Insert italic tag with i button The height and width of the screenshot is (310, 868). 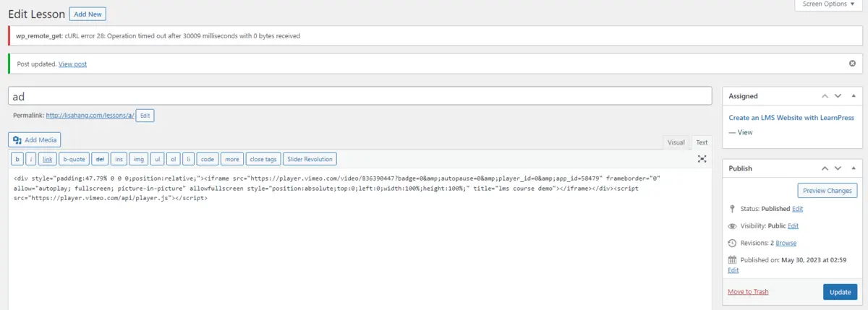pos(32,159)
